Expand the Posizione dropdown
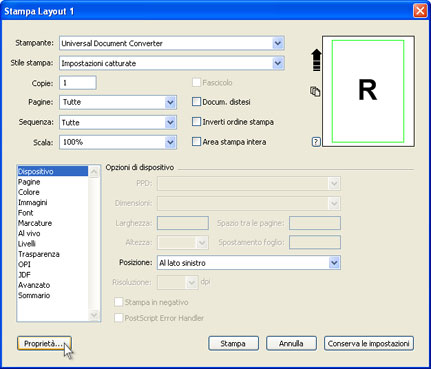This screenshot has height=369, width=431. (334, 263)
